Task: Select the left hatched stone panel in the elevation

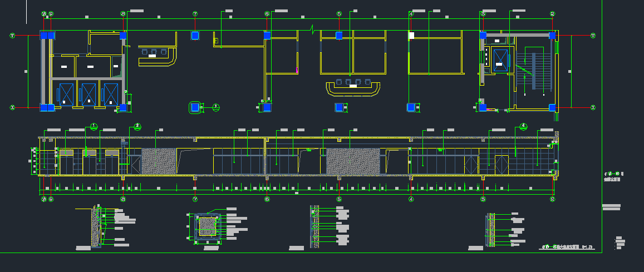Action: [159, 161]
